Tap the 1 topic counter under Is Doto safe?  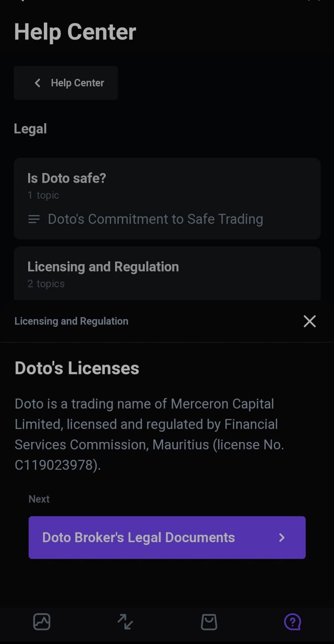coord(43,195)
